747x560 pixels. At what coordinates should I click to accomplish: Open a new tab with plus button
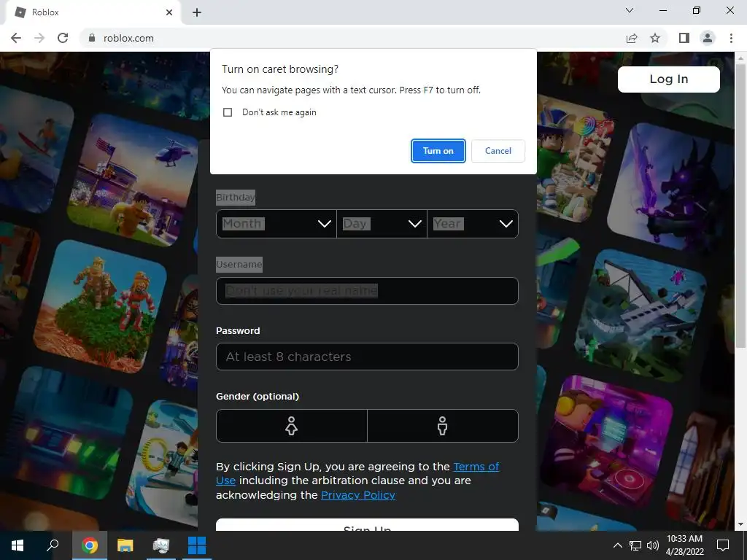click(x=197, y=13)
